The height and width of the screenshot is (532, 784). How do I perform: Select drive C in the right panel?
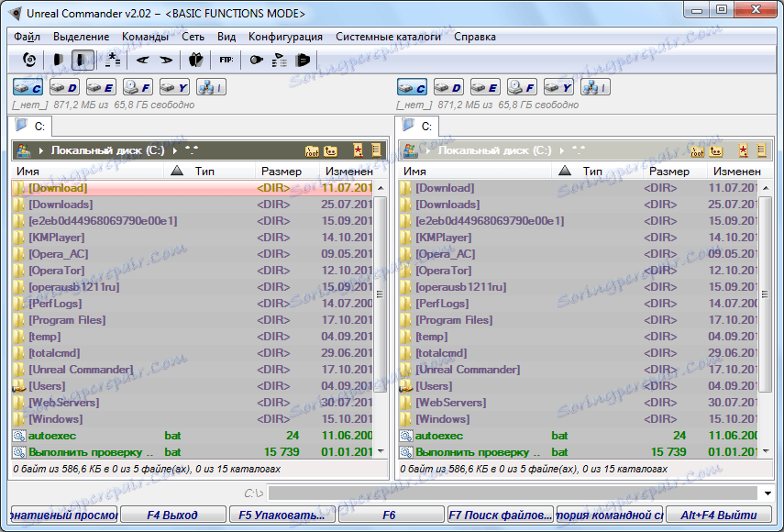[x=412, y=87]
